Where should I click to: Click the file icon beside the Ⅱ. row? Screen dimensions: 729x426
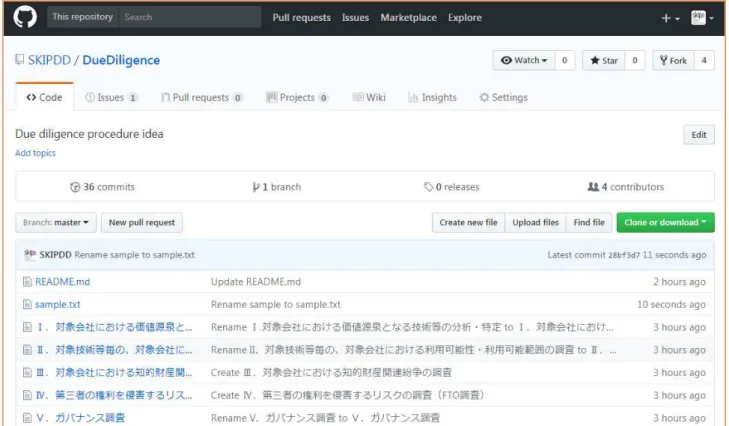click(27, 350)
